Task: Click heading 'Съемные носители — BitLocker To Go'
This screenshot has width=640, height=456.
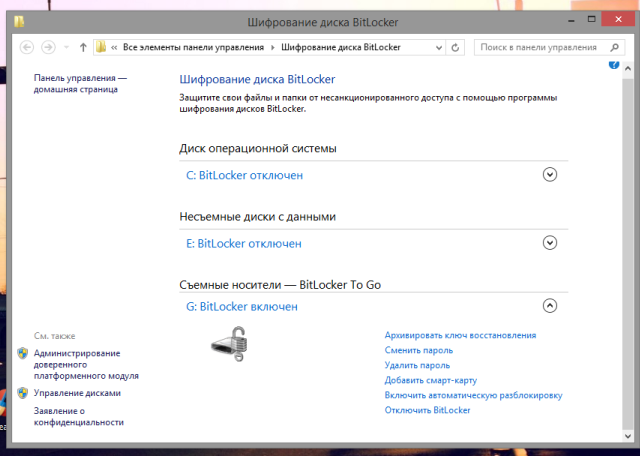Action: click(280, 285)
